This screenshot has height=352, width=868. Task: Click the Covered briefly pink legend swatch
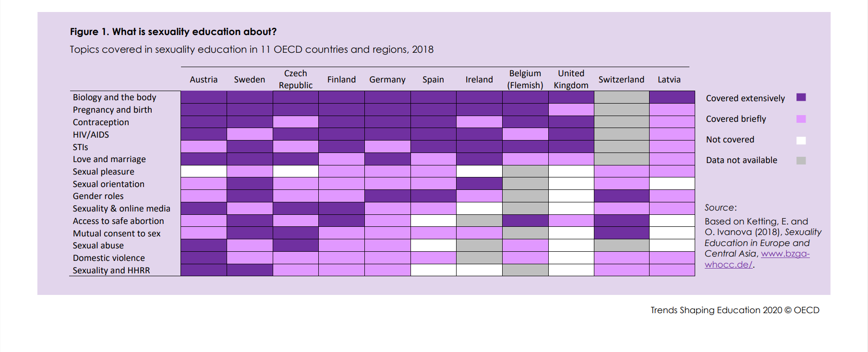(801, 119)
